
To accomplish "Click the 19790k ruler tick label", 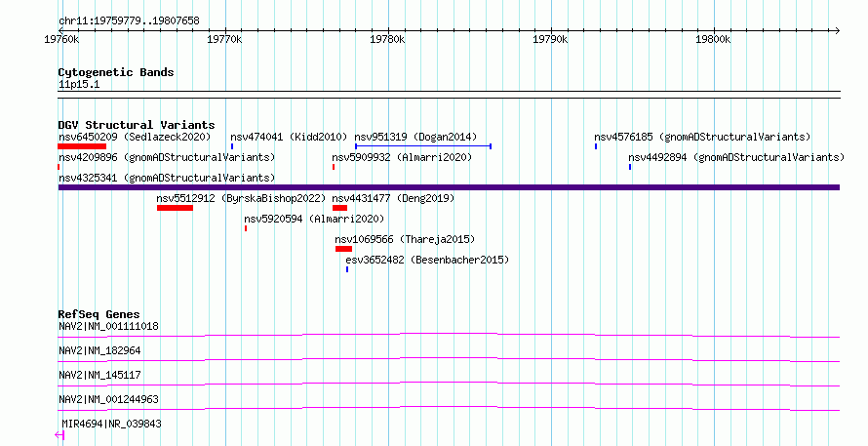I will [550, 39].
